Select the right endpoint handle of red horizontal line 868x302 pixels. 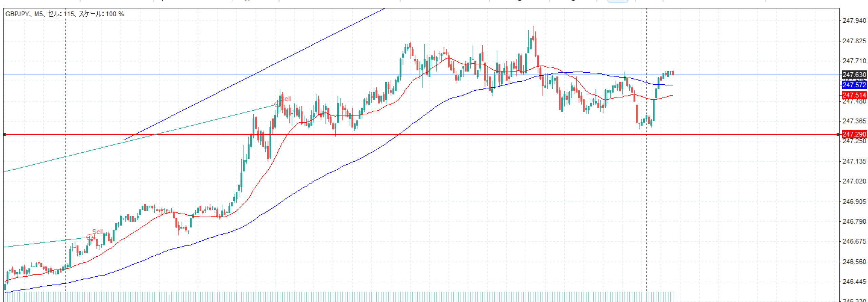click(838, 134)
